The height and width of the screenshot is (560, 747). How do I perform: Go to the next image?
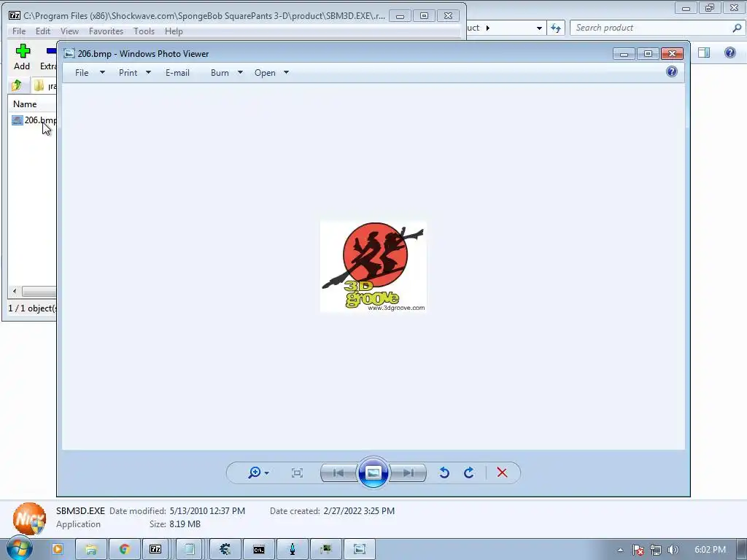click(x=409, y=472)
